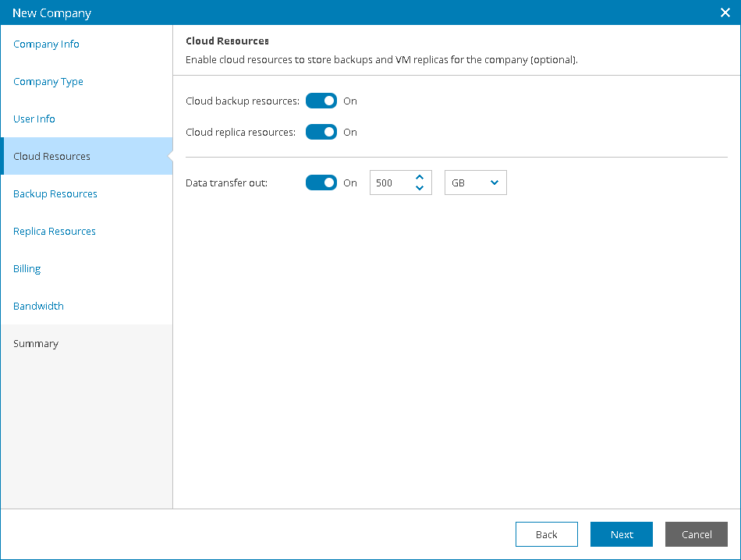Screen dimensions: 741x560
Task: Turn off the Data transfer out switch
Action: 321,183
